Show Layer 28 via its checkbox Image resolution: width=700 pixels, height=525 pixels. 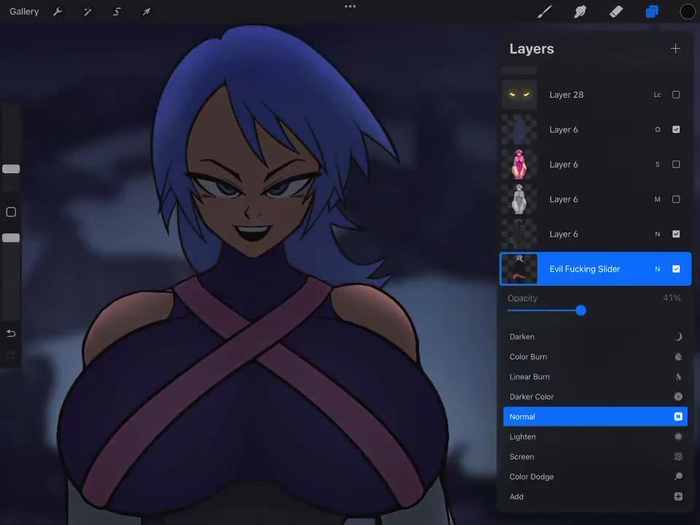pyautogui.click(x=676, y=95)
